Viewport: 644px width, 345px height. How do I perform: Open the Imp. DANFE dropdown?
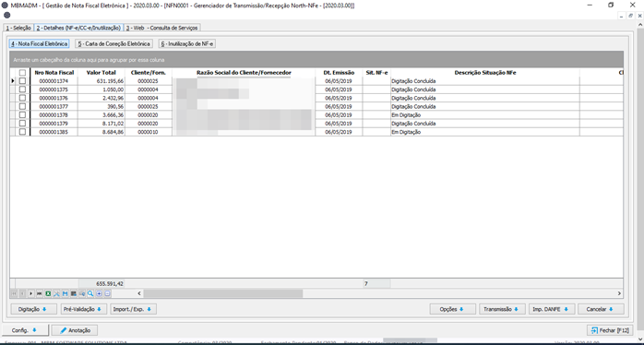pyautogui.click(x=551, y=309)
